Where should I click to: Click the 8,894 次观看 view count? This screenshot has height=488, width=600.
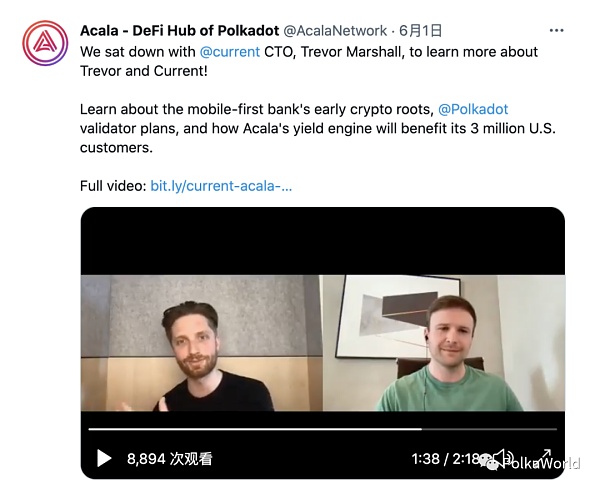[x=170, y=459]
